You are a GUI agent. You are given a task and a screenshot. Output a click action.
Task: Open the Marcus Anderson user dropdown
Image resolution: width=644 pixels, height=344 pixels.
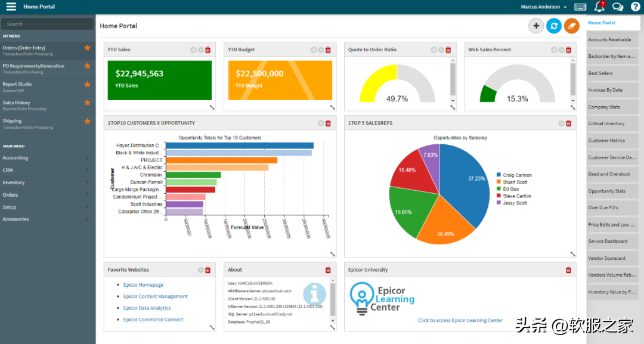[544, 7]
